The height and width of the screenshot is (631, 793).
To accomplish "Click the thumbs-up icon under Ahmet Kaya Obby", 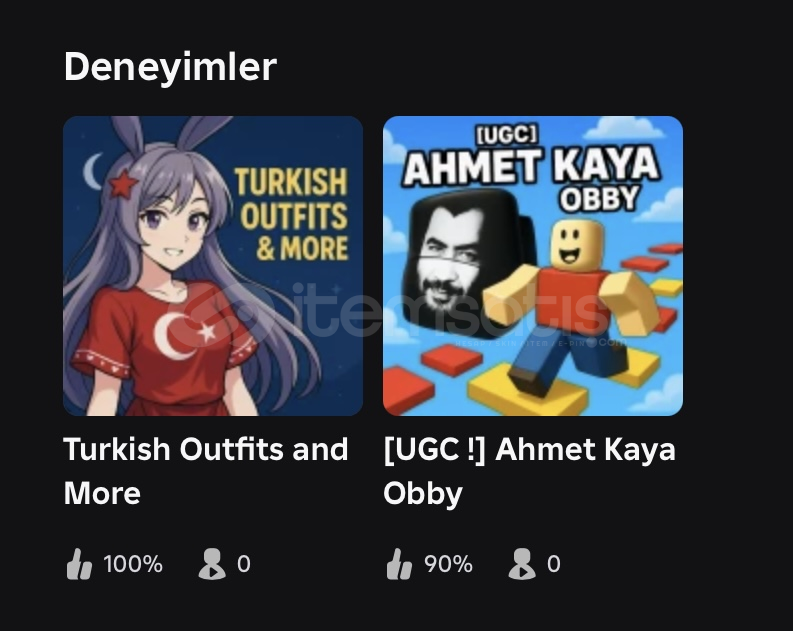I will pos(400,564).
